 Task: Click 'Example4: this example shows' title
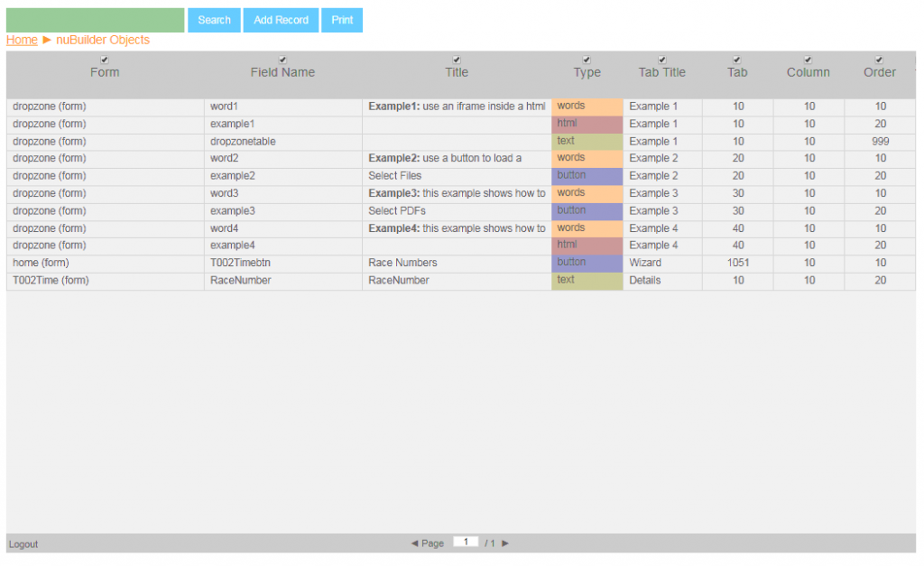click(x=457, y=228)
